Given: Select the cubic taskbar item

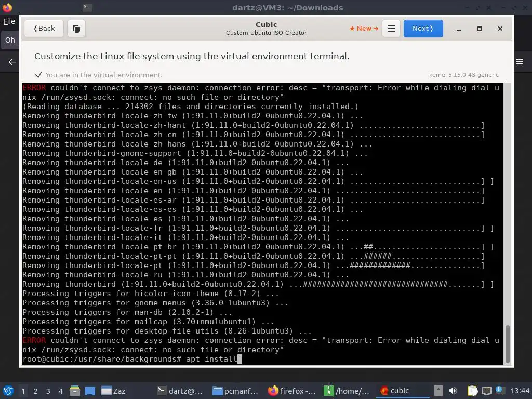Looking at the screenshot, I should click(403, 391).
